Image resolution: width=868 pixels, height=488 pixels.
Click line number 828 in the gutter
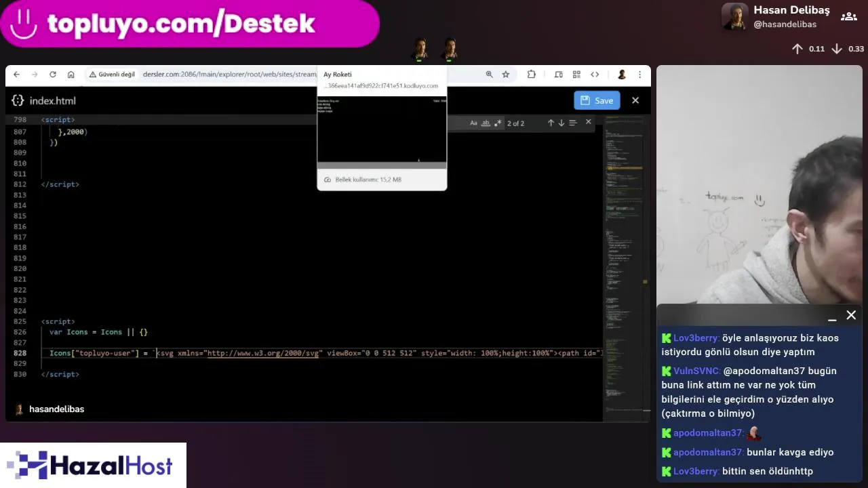click(x=20, y=353)
